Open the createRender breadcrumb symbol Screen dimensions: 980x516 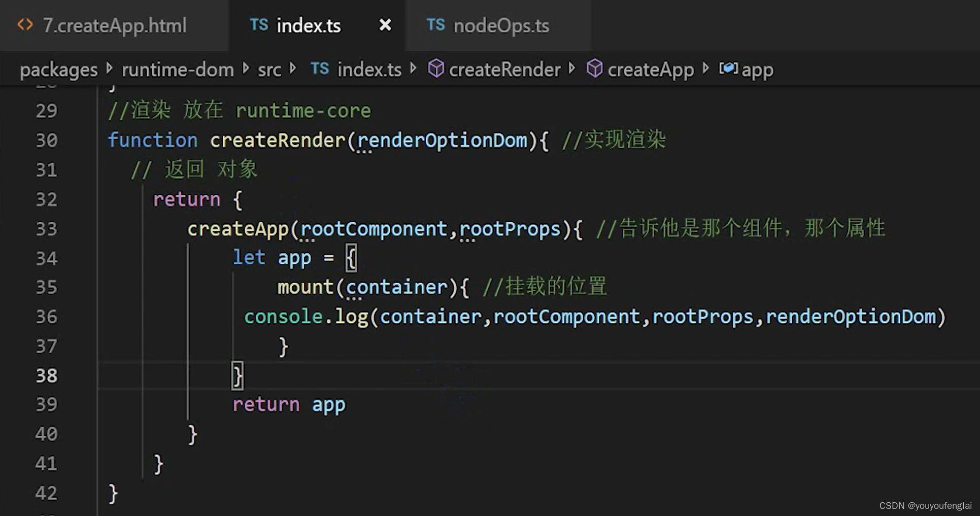click(504, 70)
